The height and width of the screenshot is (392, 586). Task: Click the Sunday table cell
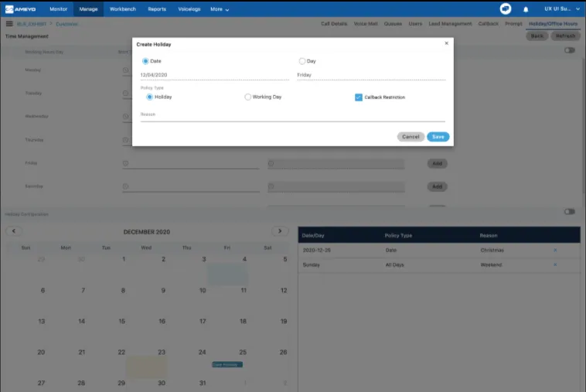click(312, 264)
